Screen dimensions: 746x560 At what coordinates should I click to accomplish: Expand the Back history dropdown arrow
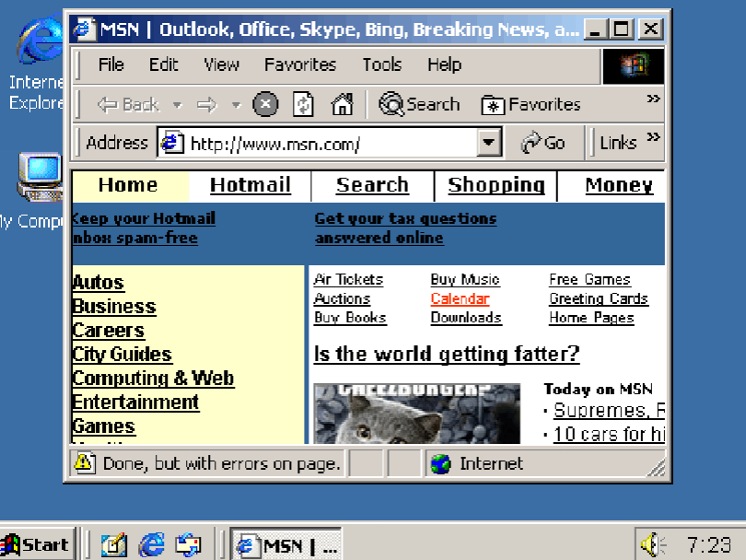178,104
